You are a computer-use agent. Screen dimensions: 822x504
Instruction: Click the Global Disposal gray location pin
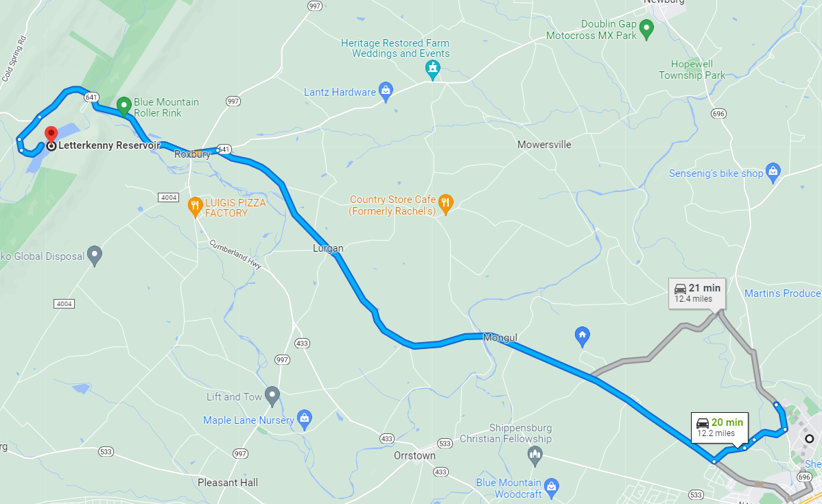tap(95, 256)
